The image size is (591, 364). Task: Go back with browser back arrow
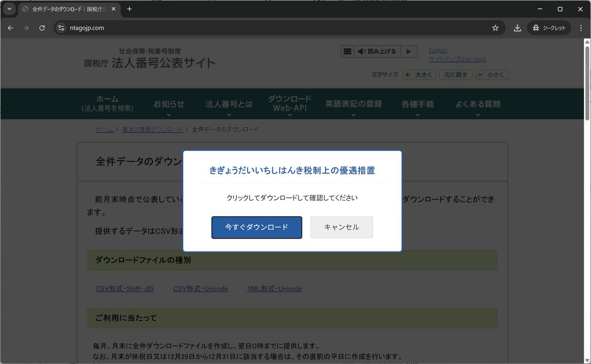tap(10, 28)
